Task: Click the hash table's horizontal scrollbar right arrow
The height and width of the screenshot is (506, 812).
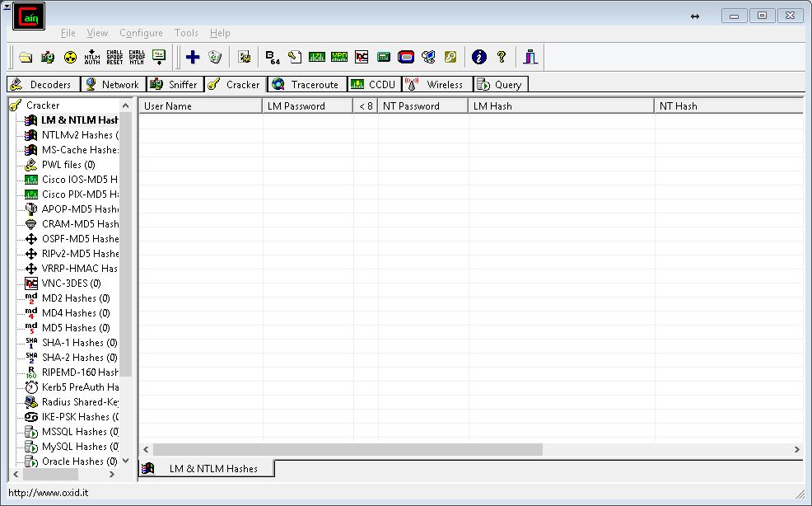Action: (797, 449)
